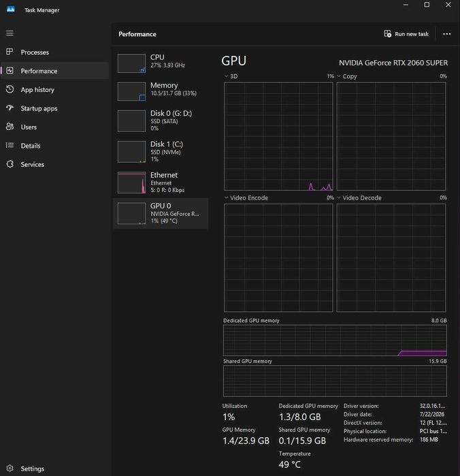Image resolution: width=460 pixels, height=476 pixels.
Task: Click the Task Manager app icon
Action: 11,9
